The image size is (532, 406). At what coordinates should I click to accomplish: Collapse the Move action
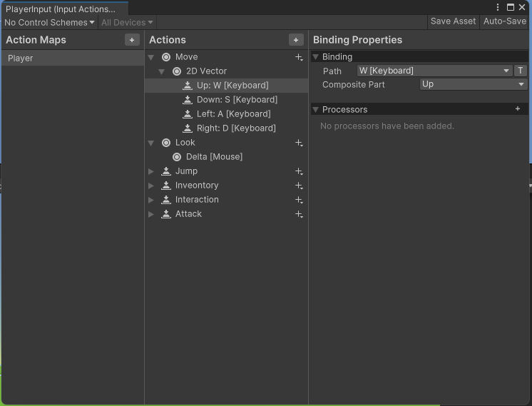(x=151, y=57)
